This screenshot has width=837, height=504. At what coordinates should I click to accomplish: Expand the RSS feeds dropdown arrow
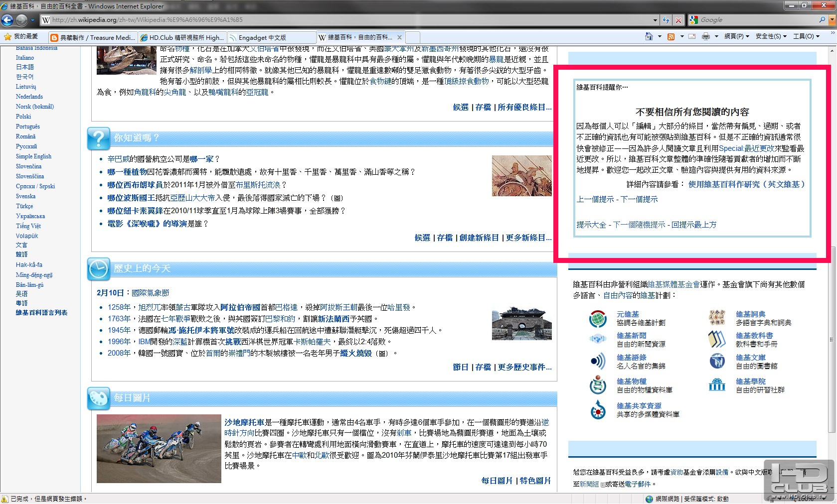(x=681, y=36)
